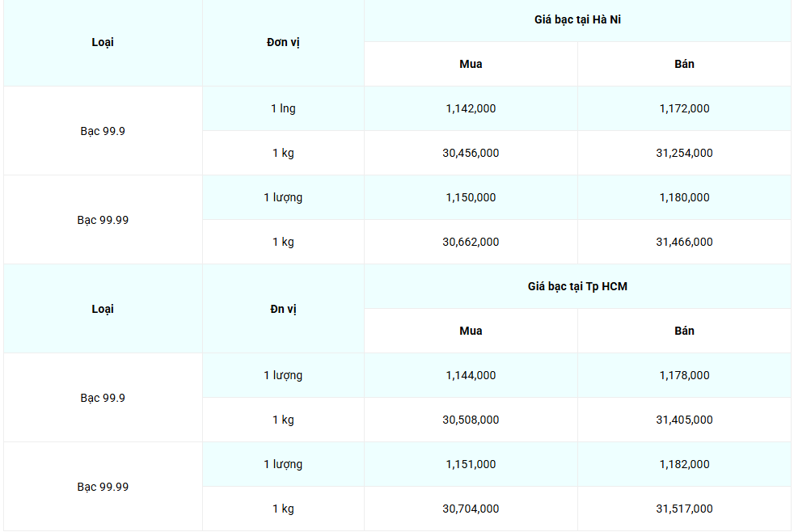Click the 1,150,000 buy price cell
The width and height of the screenshot is (794, 532).
(471, 197)
